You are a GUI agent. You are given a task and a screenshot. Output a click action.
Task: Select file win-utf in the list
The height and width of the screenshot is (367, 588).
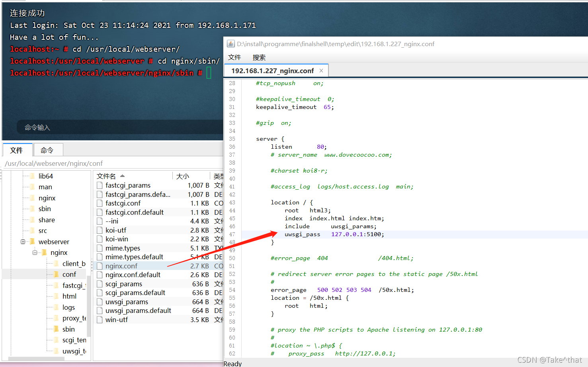(x=117, y=320)
